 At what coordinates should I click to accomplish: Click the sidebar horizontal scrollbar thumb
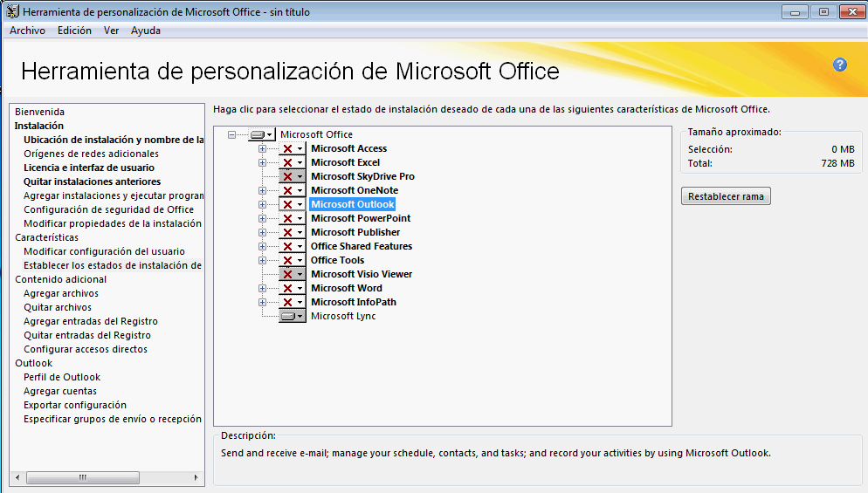(83, 477)
